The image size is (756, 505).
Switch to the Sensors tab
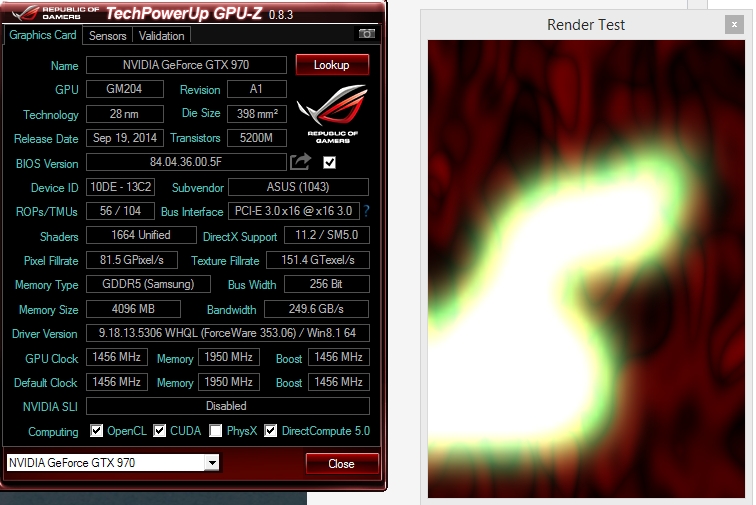point(108,35)
